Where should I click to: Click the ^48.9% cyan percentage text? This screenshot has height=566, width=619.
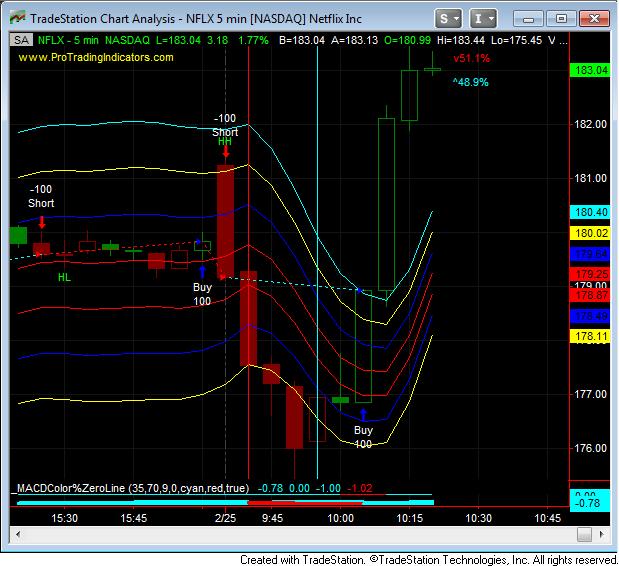(471, 82)
